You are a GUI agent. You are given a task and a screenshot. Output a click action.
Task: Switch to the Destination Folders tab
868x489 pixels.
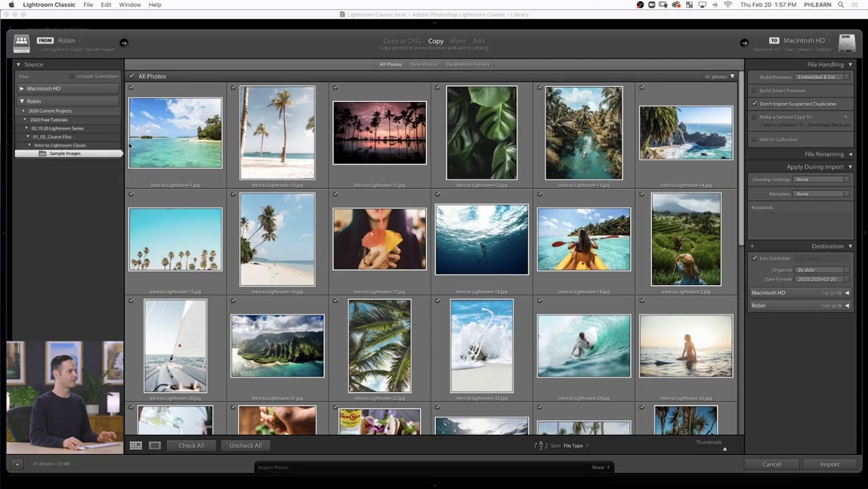468,64
